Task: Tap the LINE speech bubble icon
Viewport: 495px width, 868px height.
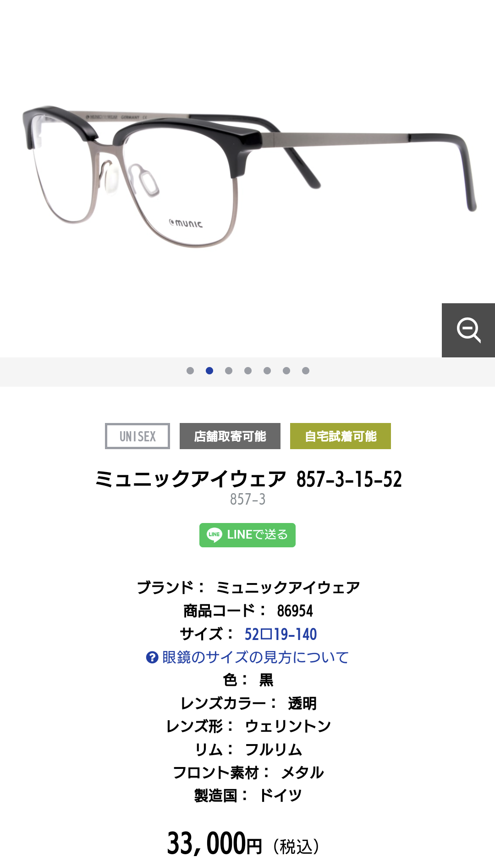Action: click(214, 535)
